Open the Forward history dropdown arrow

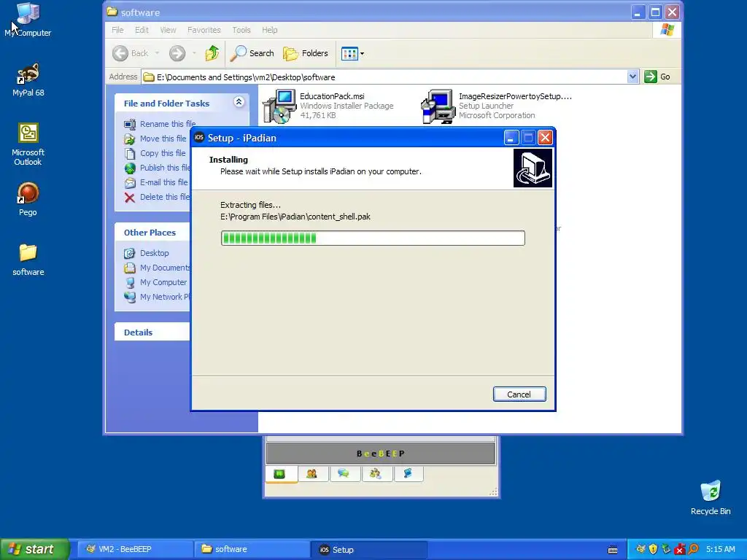(194, 53)
